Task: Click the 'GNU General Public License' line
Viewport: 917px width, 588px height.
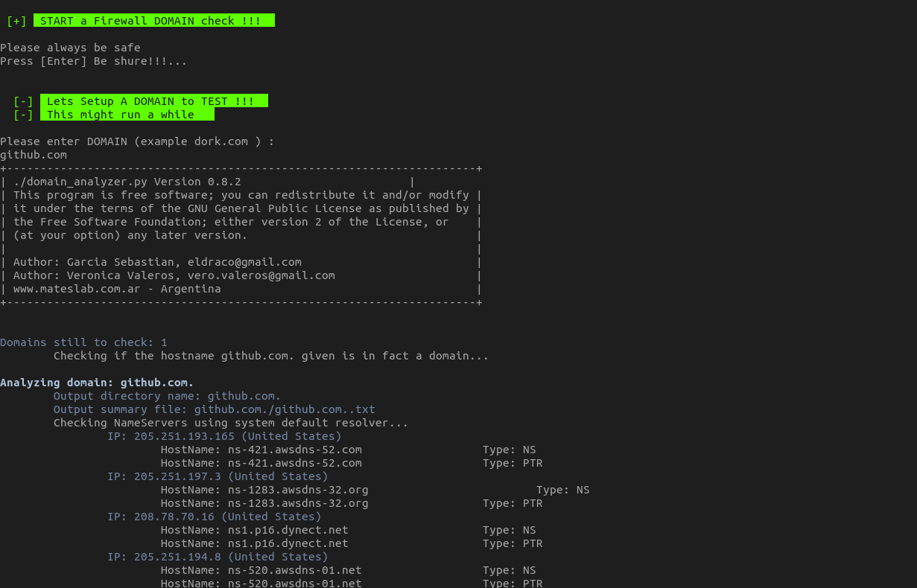Action: [241, 208]
